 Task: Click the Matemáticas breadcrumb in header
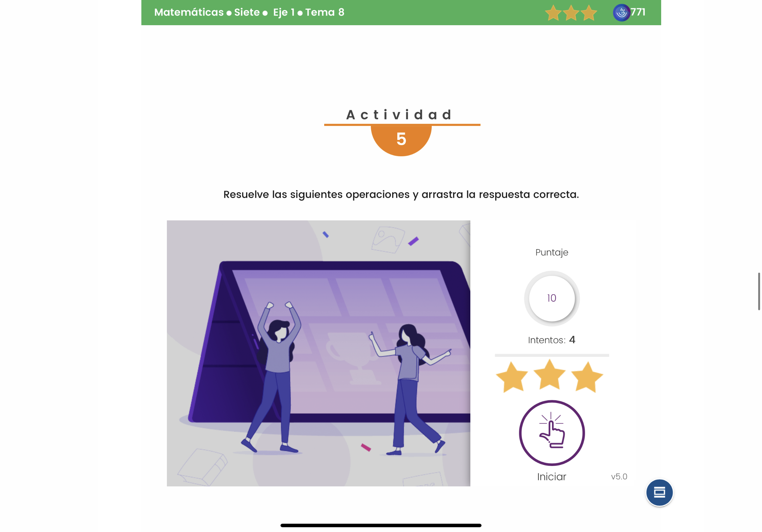pos(189,12)
